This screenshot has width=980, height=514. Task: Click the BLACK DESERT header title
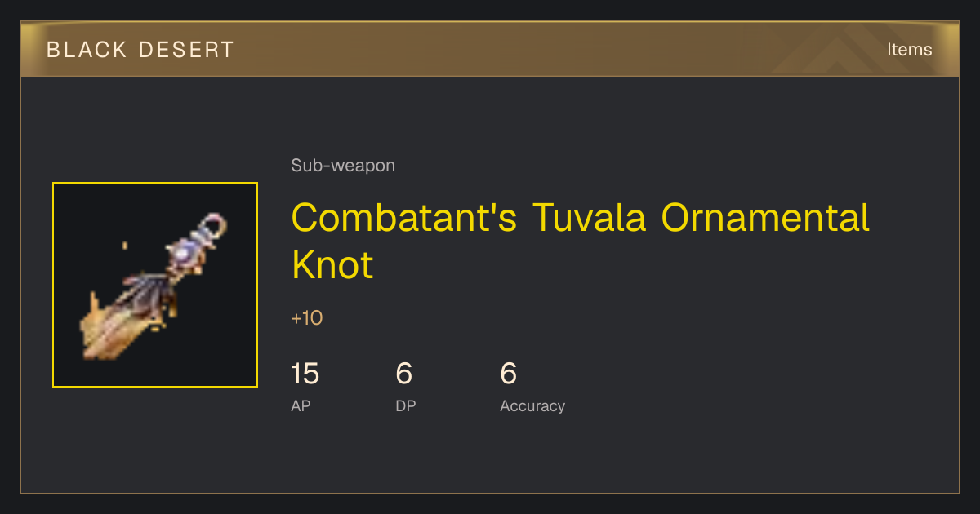[140, 50]
